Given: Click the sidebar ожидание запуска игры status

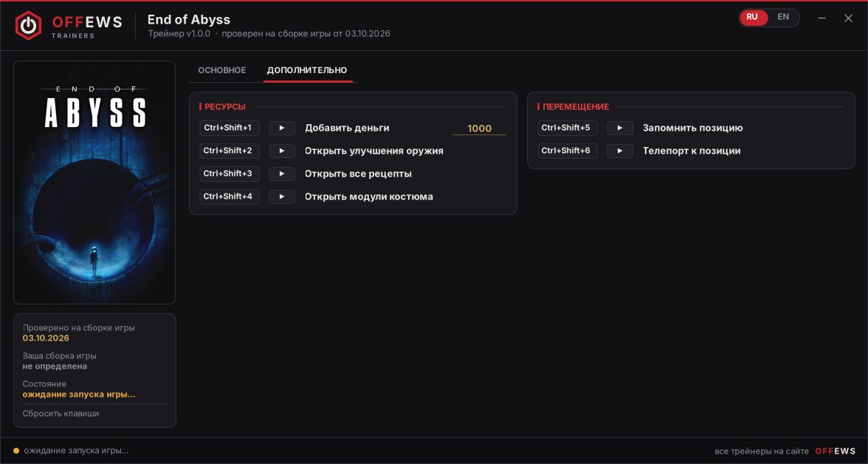Looking at the screenshot, I should click(x=79, y=395).
